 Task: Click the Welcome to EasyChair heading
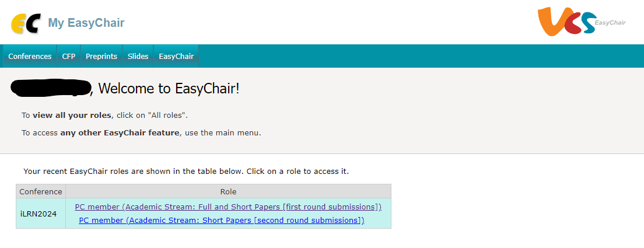point(169,89)
